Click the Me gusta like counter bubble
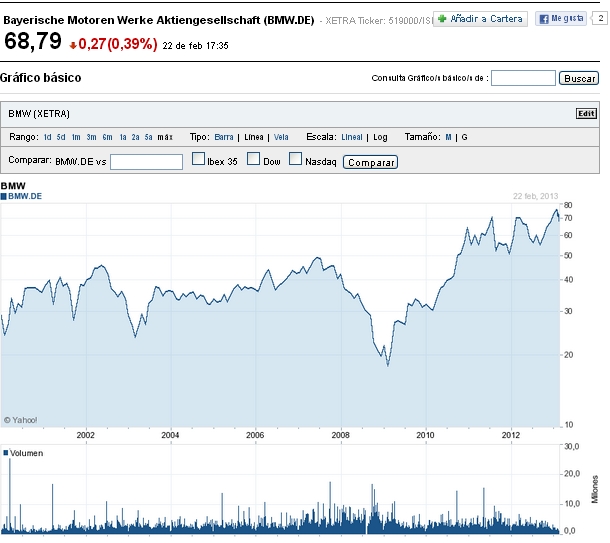 [x=600, y=18]
